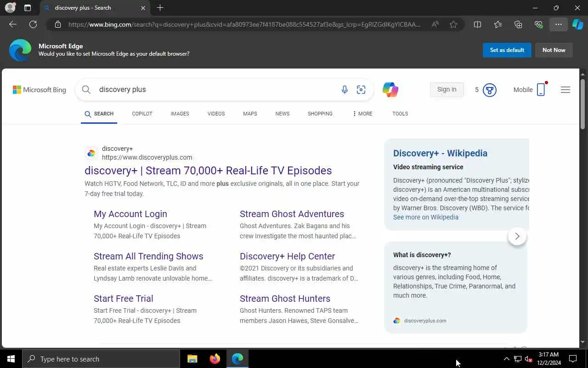Go to Microsoft Bing home logo
The height and width of the screenshot is (368, 588).
coord(40,90)
